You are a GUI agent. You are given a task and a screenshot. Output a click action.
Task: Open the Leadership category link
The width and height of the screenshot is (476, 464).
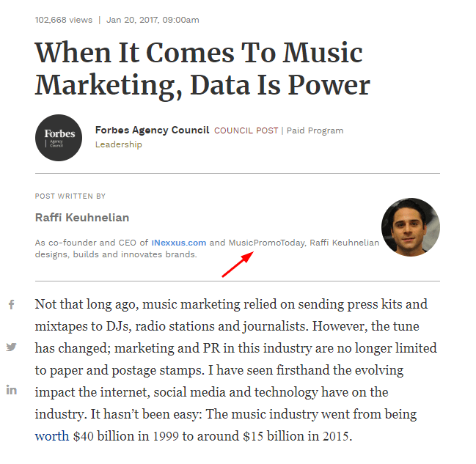(x=119, y=144)
